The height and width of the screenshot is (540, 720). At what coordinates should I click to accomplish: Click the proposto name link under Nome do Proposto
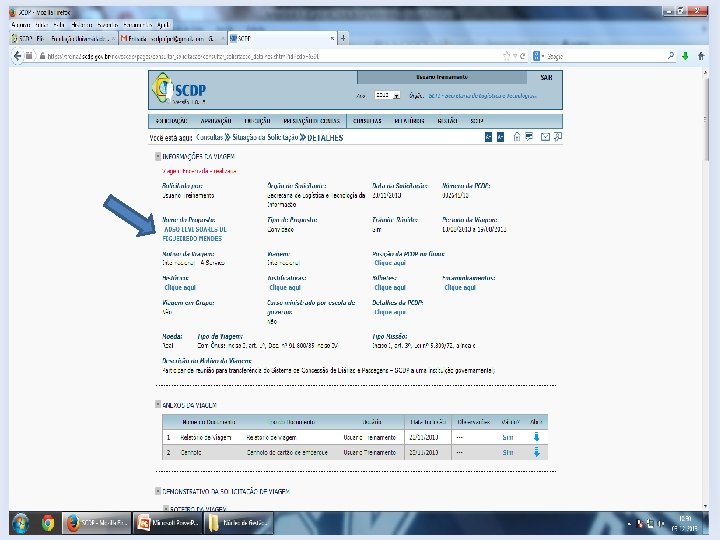tap(195, 234)
